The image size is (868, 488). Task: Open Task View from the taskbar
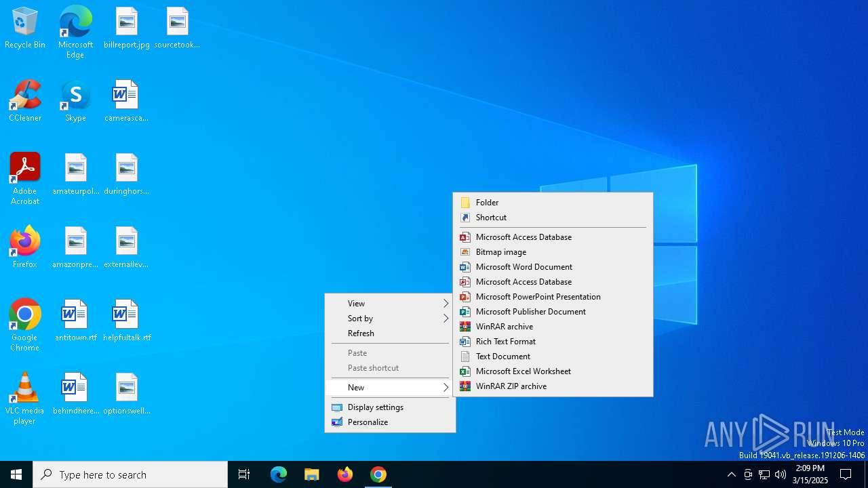(x=244, y=474)
